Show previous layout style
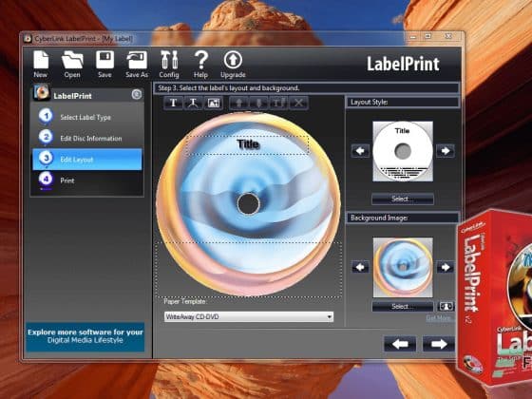Screen dimensions: 532x399 (x=360, y=151)
